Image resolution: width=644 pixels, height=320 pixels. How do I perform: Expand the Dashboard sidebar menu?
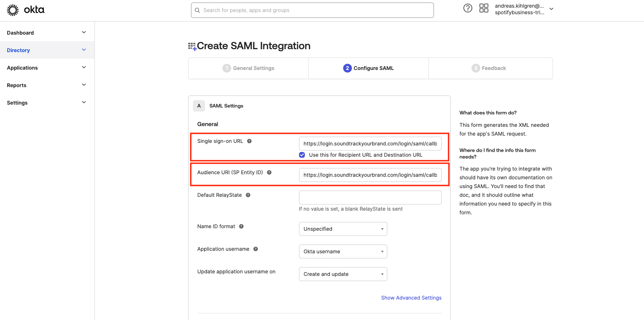coord(84,32)
